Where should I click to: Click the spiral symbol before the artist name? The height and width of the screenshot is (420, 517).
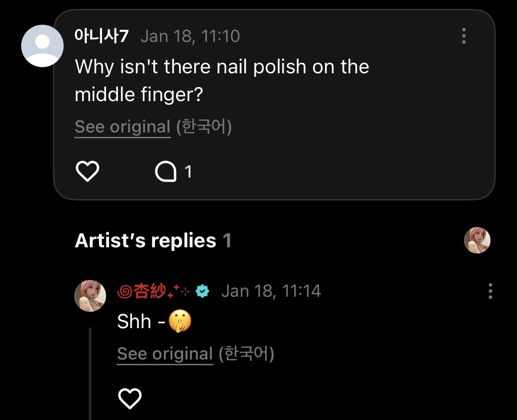pos(125,291)
